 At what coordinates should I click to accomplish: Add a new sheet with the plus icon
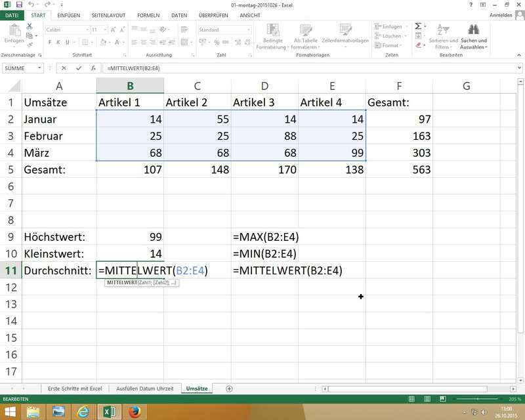pyautogui.click(x=229, y=388)
